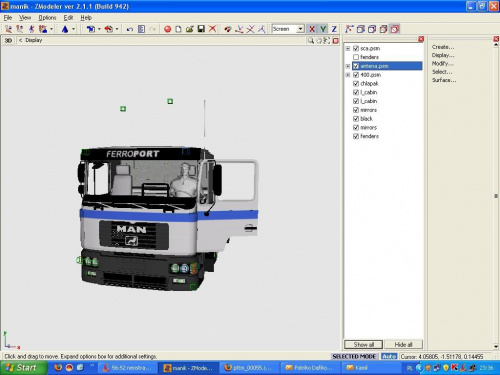Expand the Create... commands group
This screenshot has height=375, width=500.
[443, 47]
